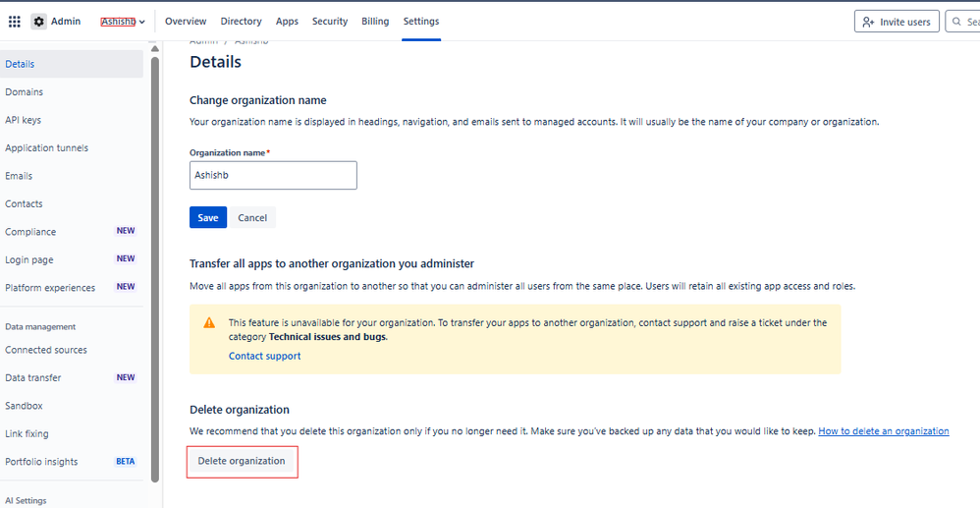Cancel the organization name change

(252, 218)
